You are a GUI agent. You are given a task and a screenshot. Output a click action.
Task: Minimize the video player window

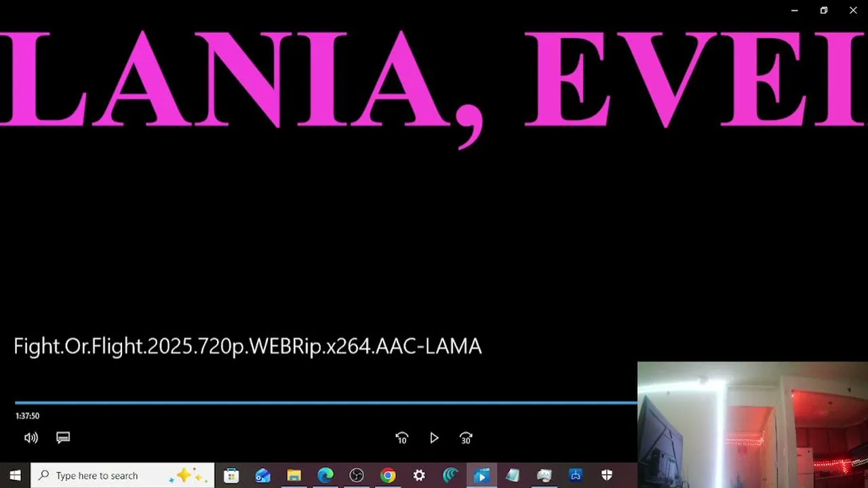tap(794, 10)
